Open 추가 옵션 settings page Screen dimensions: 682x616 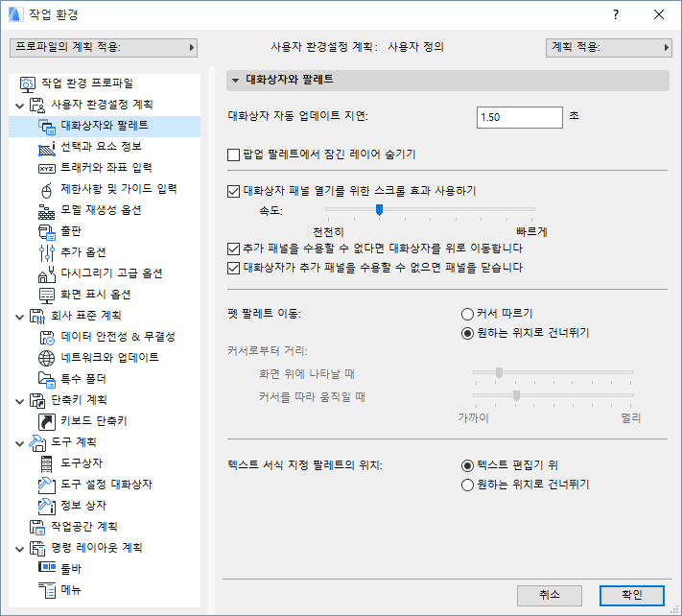[x=83, y=252]
